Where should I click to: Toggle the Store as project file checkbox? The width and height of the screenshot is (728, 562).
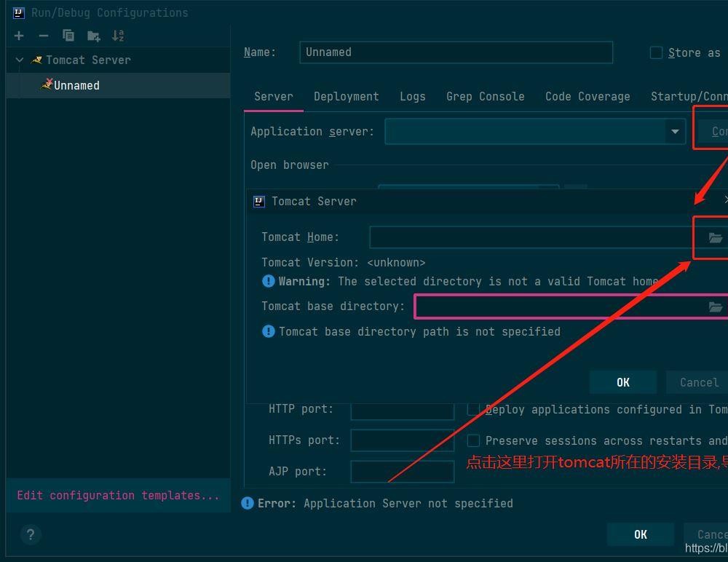point(656,52)
